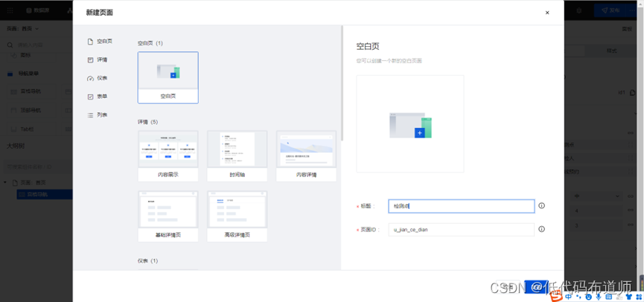Viewport: 644px width, 302px height.
Task: Click the template list vertical scrollbar
Action: coord(342,84)
